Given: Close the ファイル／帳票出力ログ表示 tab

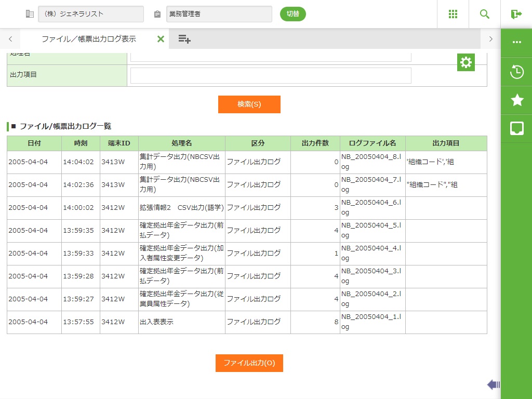Looking at the screenshot, I should coord(161,39).
